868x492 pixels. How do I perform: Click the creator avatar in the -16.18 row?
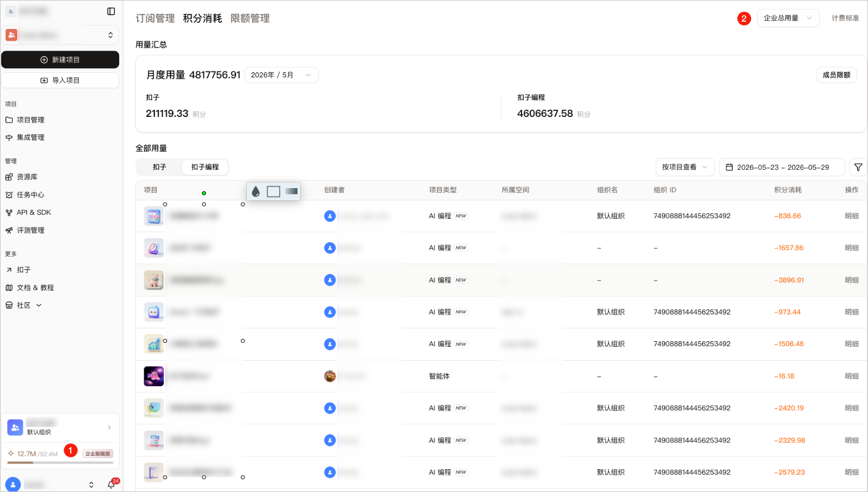pos(330,376)
